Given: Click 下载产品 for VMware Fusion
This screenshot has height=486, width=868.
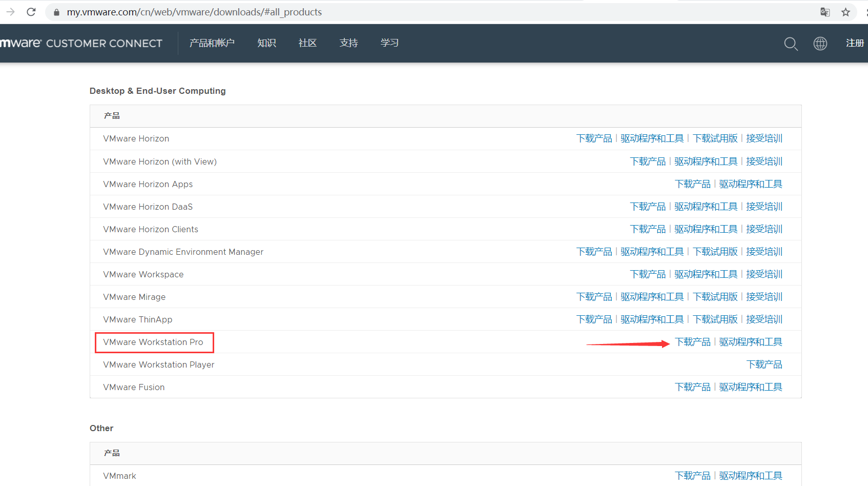Looking at the screenshot, I should click(x=693, y=387).
